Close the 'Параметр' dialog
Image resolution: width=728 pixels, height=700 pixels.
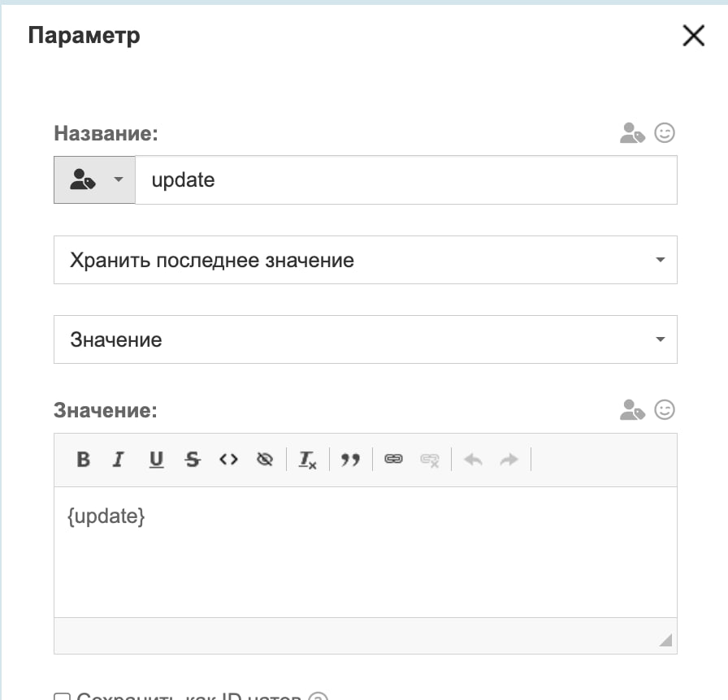tap(693, 36)
